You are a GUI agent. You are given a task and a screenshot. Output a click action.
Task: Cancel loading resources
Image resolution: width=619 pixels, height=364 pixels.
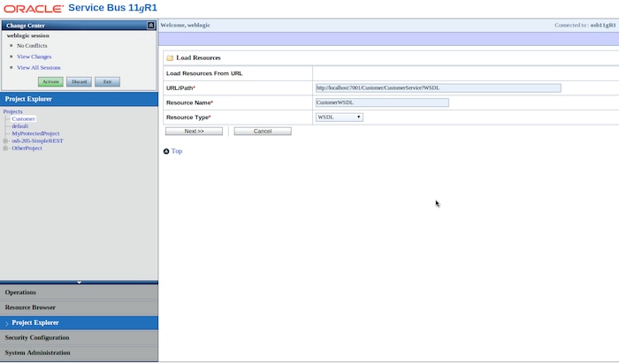(x=263, y=132)
